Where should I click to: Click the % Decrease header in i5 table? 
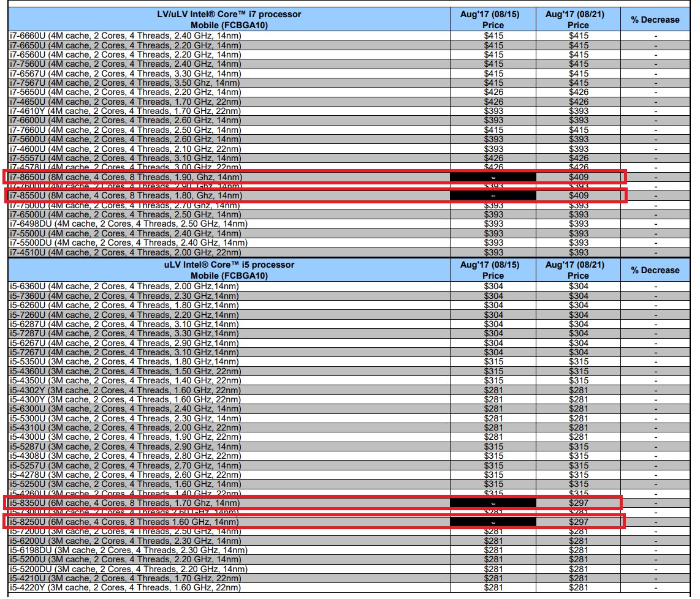point(655,270)
